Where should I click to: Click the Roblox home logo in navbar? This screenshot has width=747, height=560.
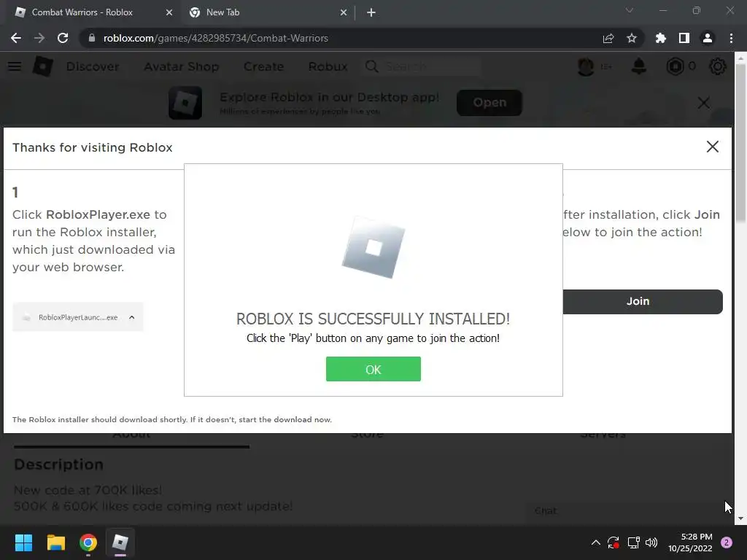[42, 66]
